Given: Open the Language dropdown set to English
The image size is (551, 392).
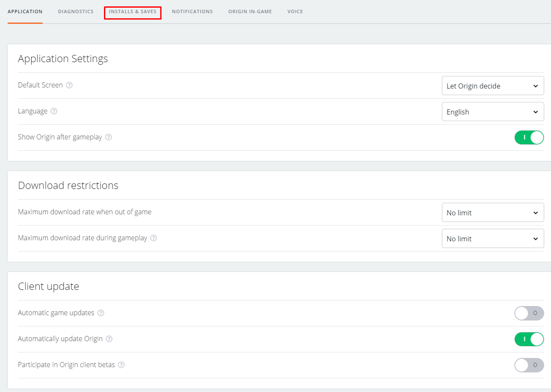Looking at the screenshot, I should click(x=493, y=112).
